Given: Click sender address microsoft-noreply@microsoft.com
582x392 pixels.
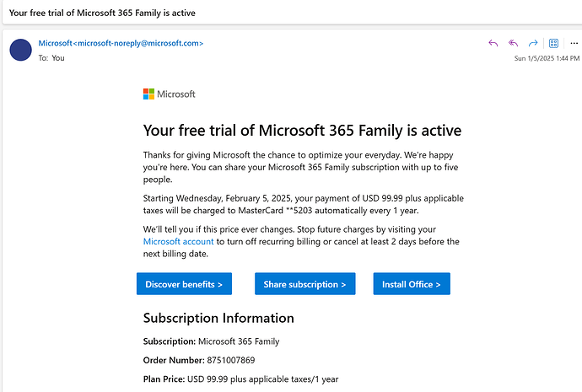Looking at the screenshot, I should tap(140, 43).
